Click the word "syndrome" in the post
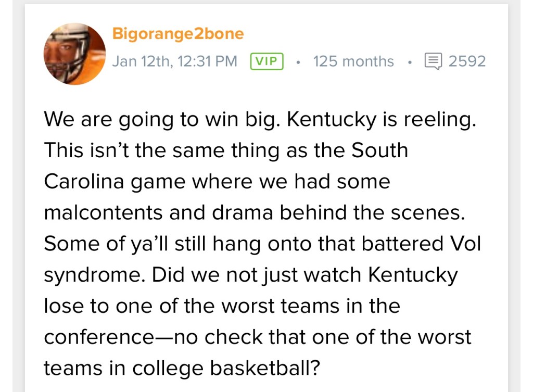The width and height of the screenshot is (533, 392). (x=93, y=275)
